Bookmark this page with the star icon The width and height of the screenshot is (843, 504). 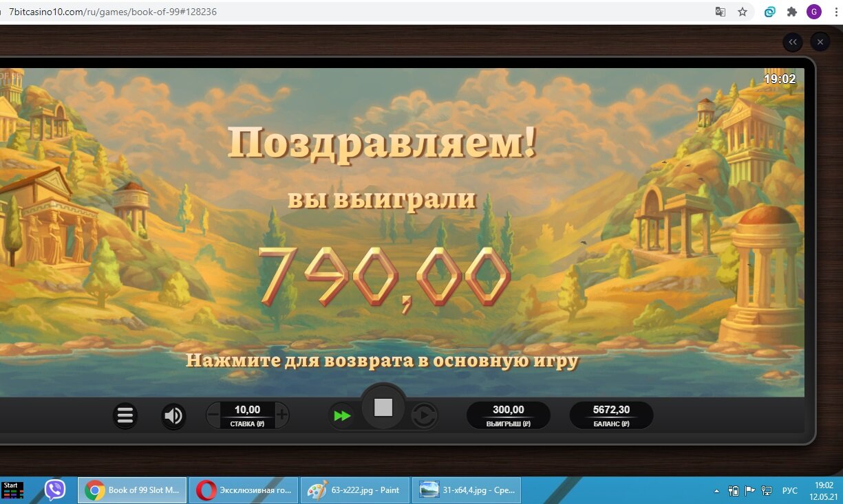(x=743, y=12)
